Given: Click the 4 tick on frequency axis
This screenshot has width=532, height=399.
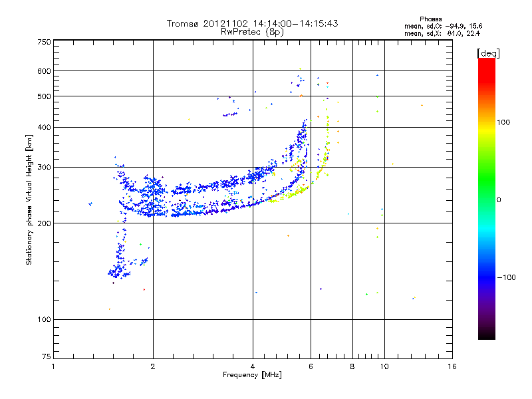Looking at the screenshot, I should (x=253, y=366).
